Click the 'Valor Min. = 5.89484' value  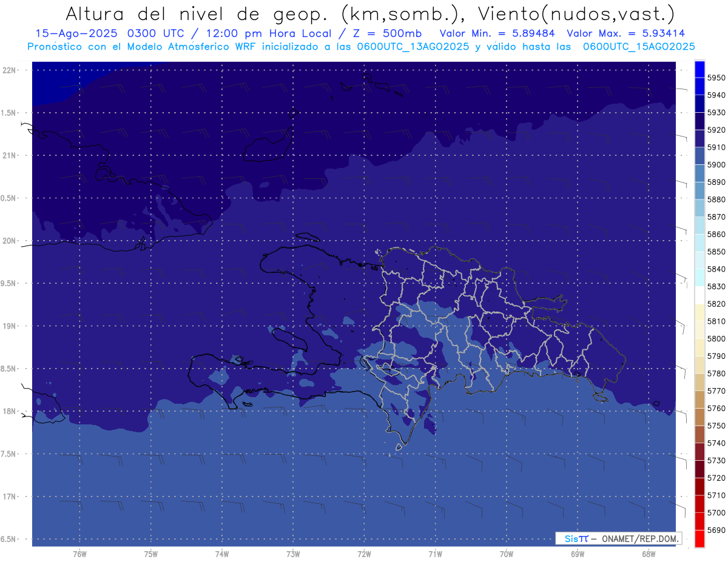[497, 34]
